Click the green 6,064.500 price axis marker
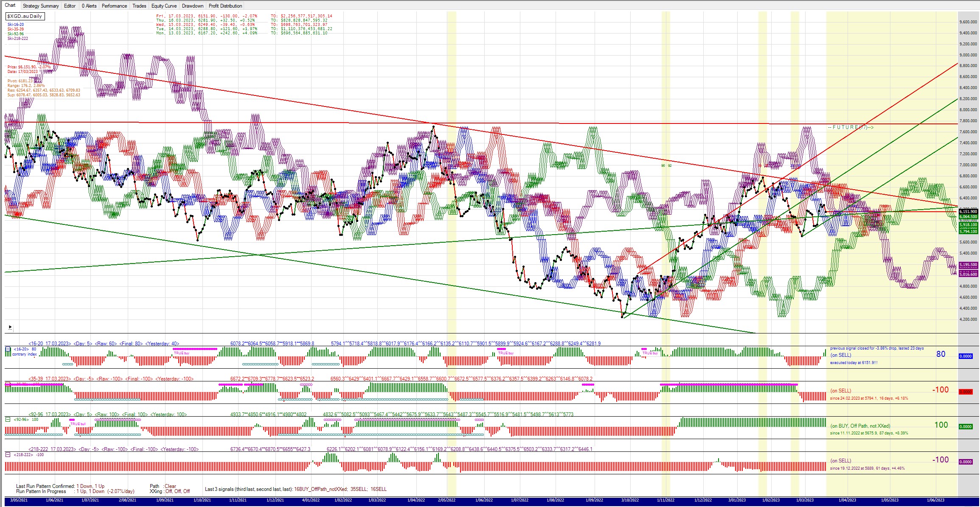This screenshot has width=980, height=507. click(x=968, y=216)
